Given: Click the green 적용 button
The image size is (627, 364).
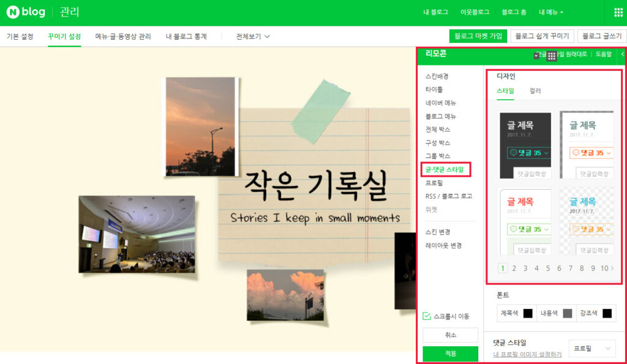Looking at the screenshot, I should (450, 354).
